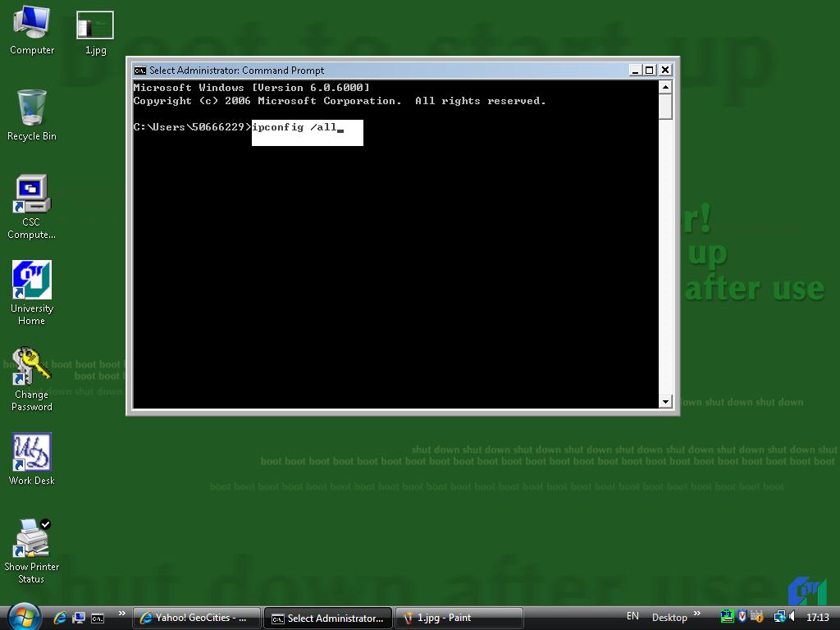The image size is (840, 630).
Task: Switch to 1.jpg - Paint taskbar button
Action: [x=459, y=618]
